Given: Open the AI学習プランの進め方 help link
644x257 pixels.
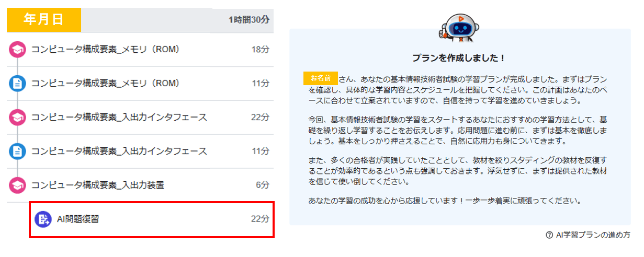Looking at the screenshot, I should click(593, 235).
